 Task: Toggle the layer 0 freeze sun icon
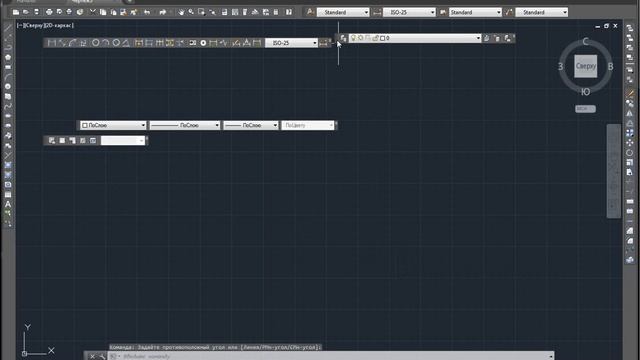[360, 38]
